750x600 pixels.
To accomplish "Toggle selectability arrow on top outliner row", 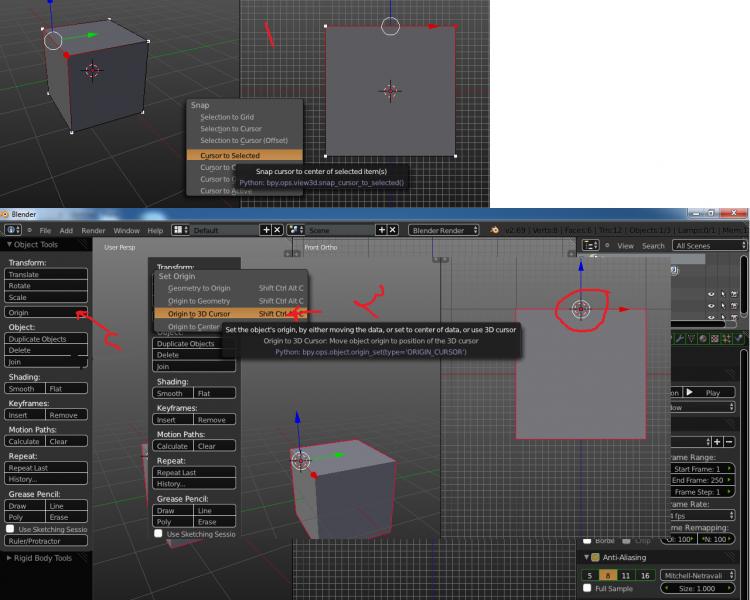I will point(723,294).
